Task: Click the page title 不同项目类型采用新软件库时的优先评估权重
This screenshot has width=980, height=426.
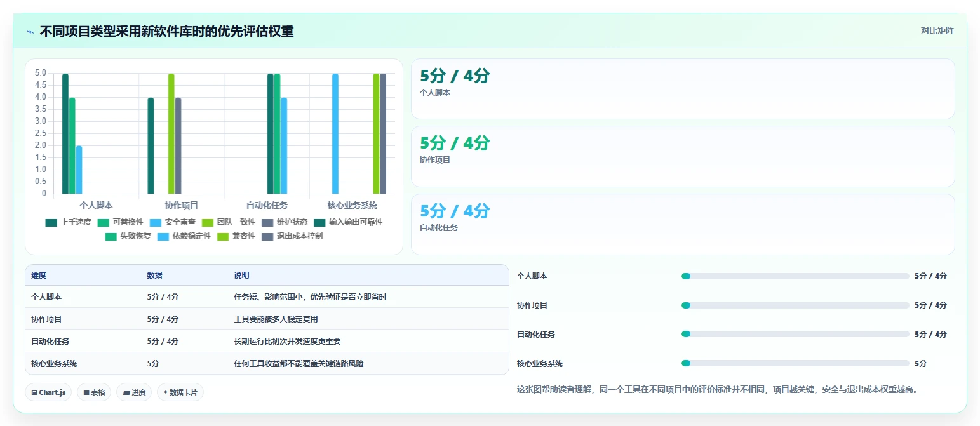Action: pyautogui.click(x=166, y=31)
